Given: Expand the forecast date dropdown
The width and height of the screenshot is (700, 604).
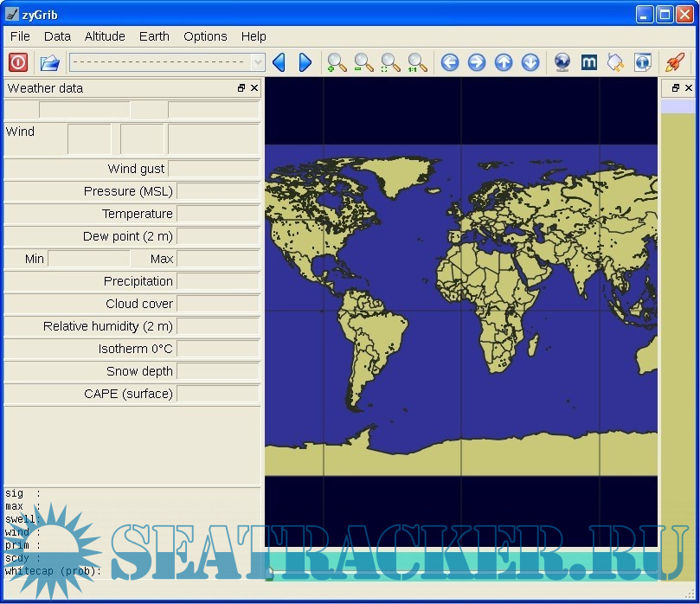Looking at the screenshot, I should click(257, 62).
